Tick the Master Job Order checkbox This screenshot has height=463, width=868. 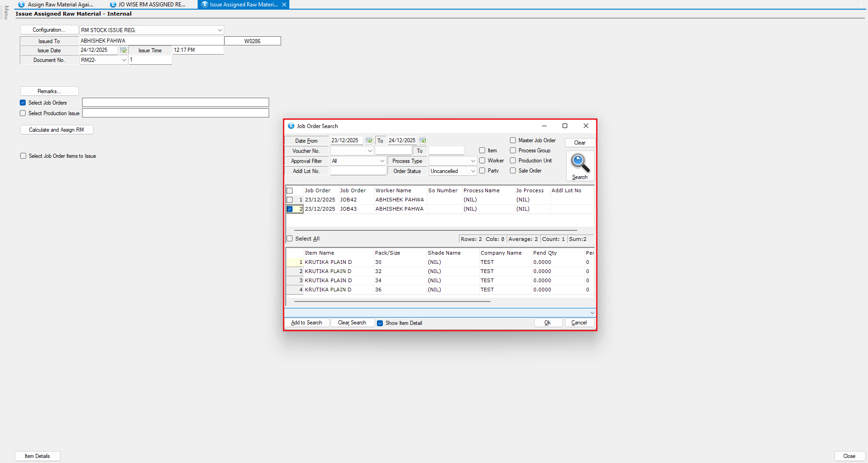(x=513, y=140)
